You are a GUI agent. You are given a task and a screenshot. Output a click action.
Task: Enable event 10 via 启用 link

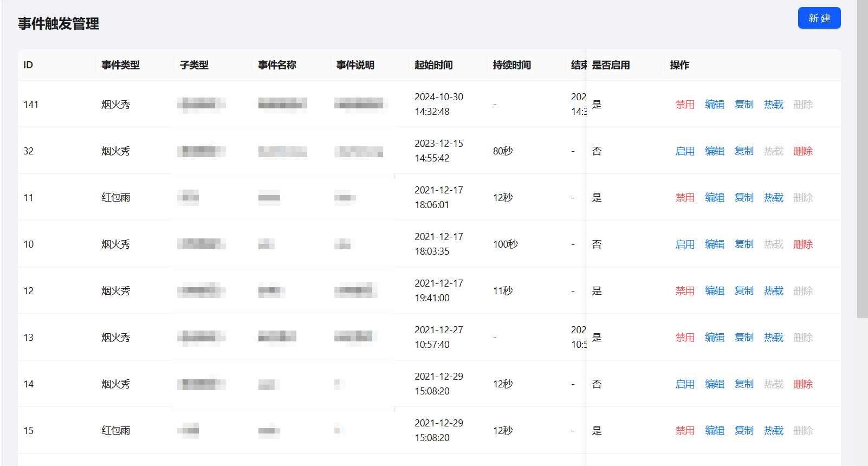click(x=684, y=244)
